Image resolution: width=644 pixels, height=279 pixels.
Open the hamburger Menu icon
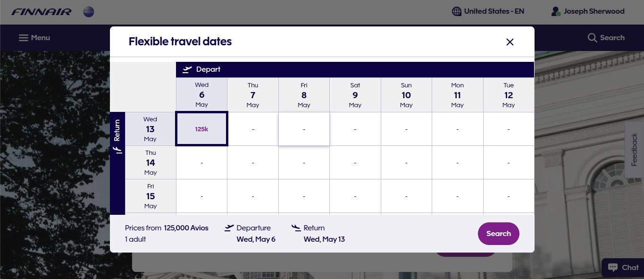(x=23, y=37)
